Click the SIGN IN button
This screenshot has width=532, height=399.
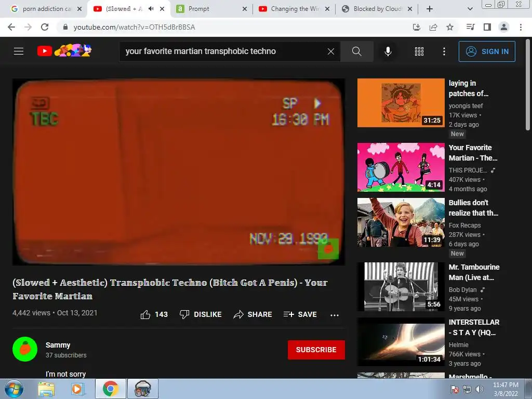pos(487,51)
